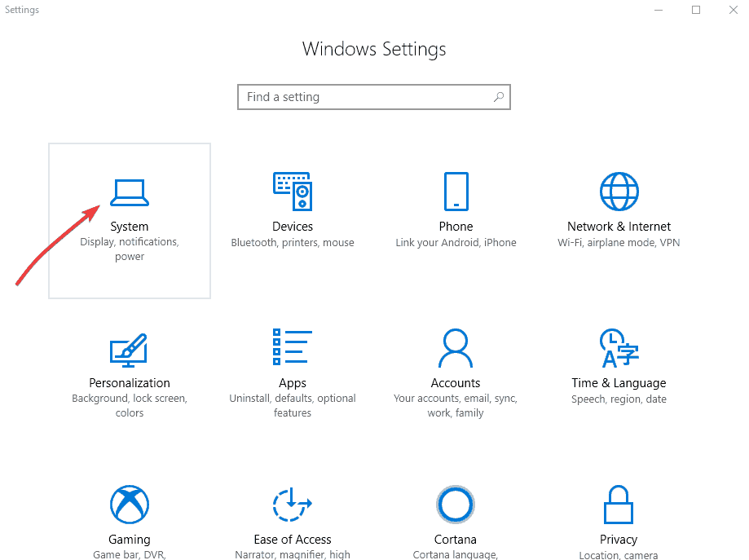Open the Privacy padlock icon
The width and height of the screenshot is (749, 560).
pos(619,505)
